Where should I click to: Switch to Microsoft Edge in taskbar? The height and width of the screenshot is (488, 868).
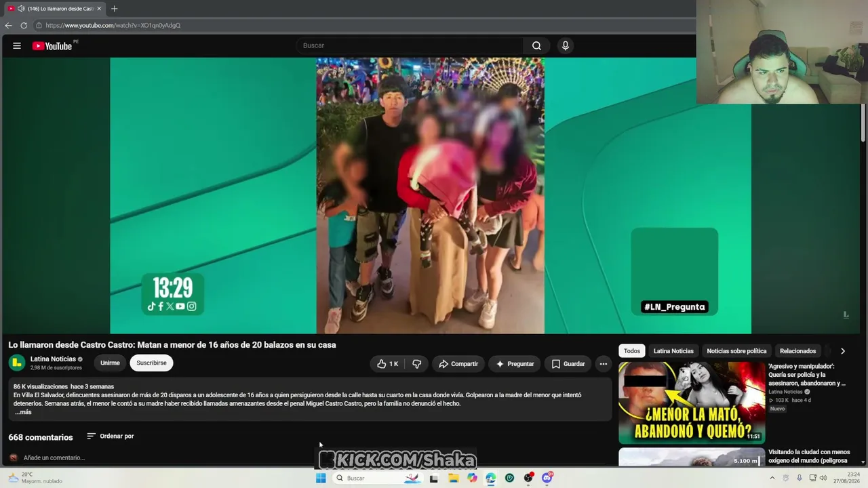[490, 478]
